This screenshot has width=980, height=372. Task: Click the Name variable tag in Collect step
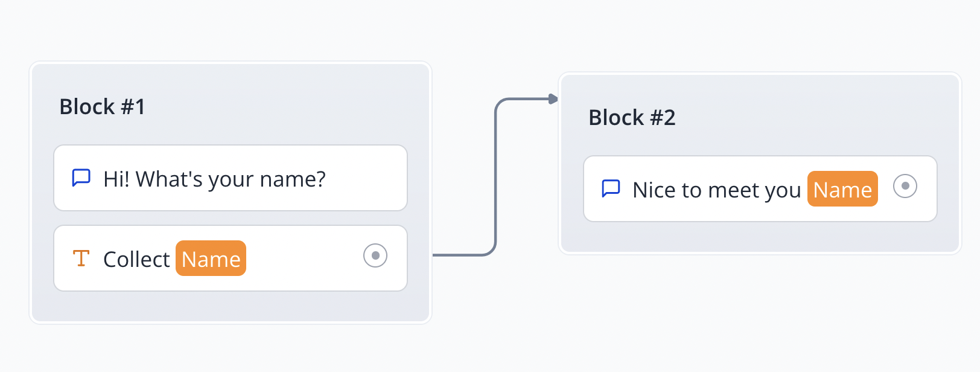[211, 258]
